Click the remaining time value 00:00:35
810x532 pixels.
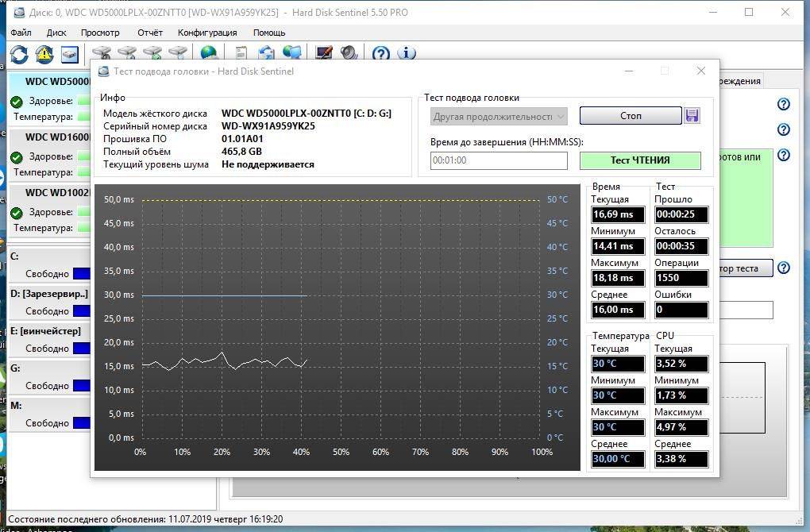coord(681,246)
